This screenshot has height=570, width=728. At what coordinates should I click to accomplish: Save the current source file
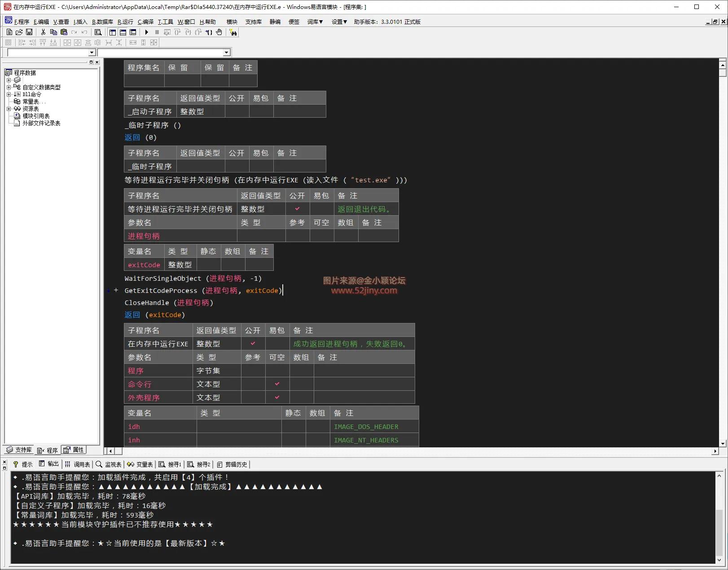[x=29, y=32]
